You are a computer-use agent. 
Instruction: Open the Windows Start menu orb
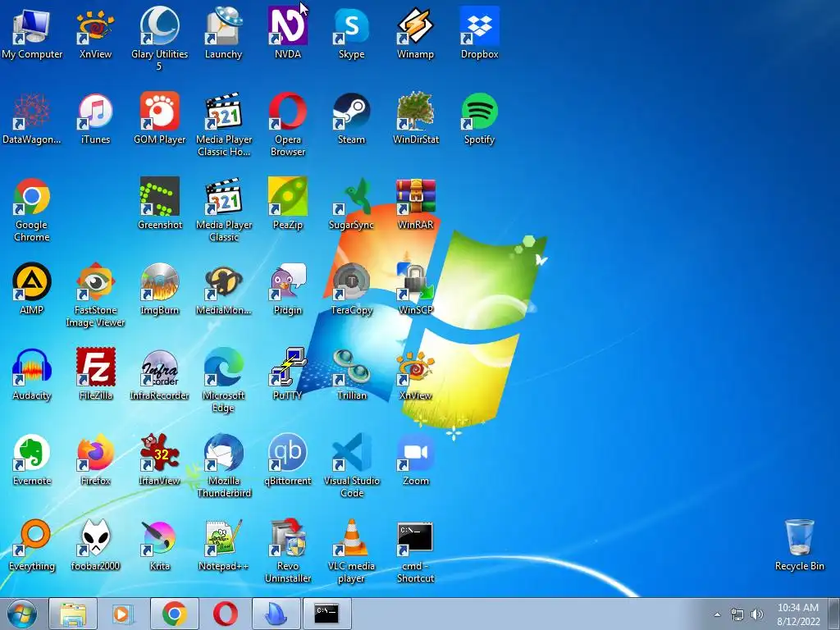pos(22,614)
